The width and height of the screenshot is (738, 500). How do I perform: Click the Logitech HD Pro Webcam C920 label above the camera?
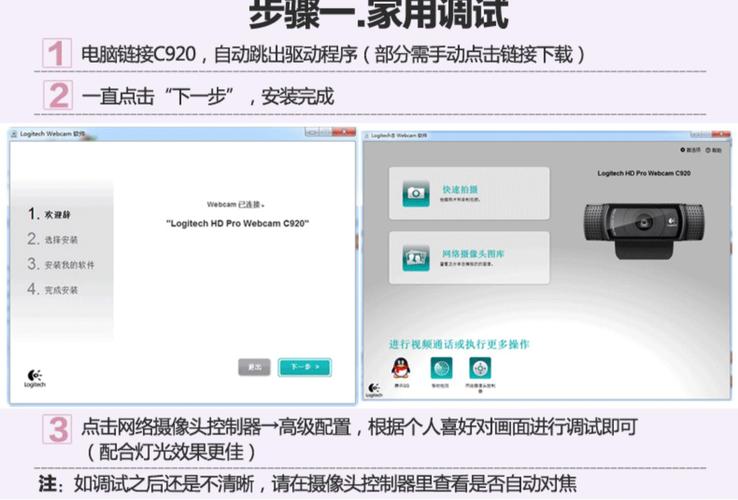pyautogui.click(x=644, y=173)
